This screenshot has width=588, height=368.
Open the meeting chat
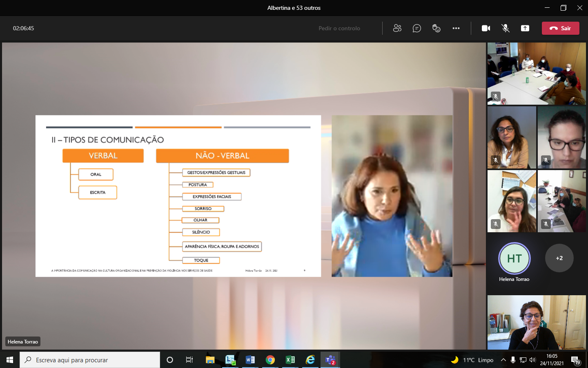coord(416,28)
